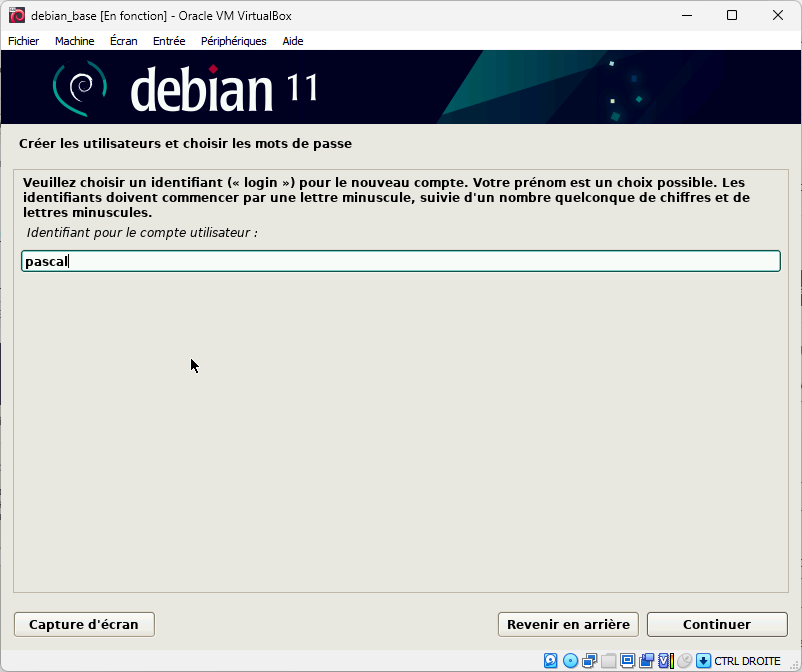Click the optical disc status icon

coord(570,661)
